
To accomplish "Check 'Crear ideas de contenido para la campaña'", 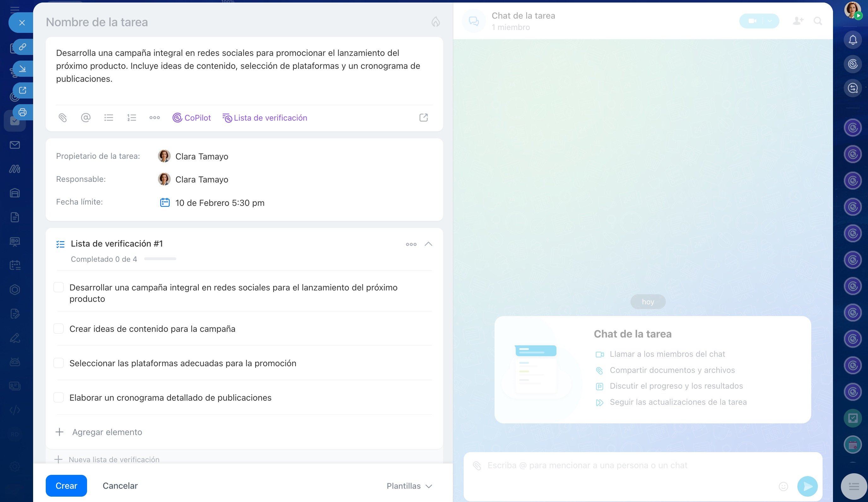I will tap(59, 329).
